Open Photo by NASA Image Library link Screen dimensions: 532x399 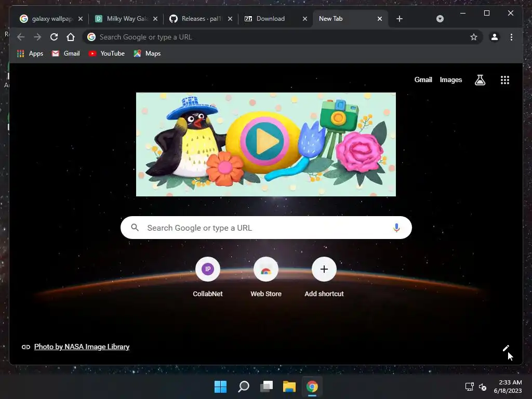point(82,347)
